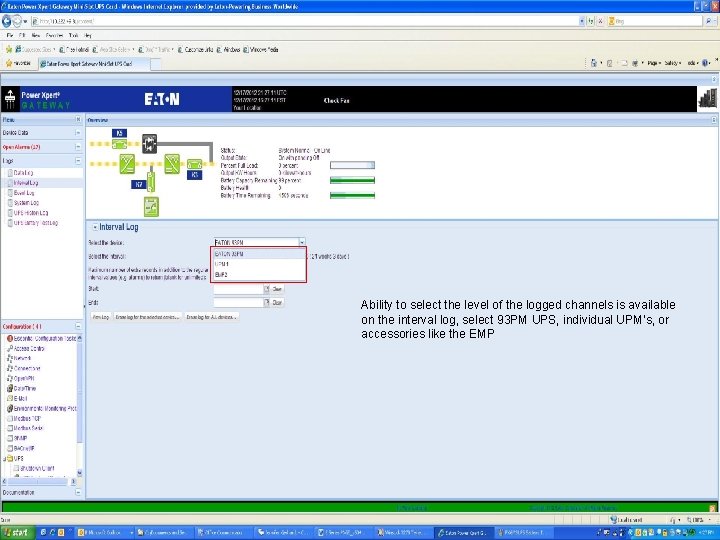Open OpenVPN configuration item
The width and height of the screenshot is (720, 540).
pyautogui.click(x=21, y=378)
